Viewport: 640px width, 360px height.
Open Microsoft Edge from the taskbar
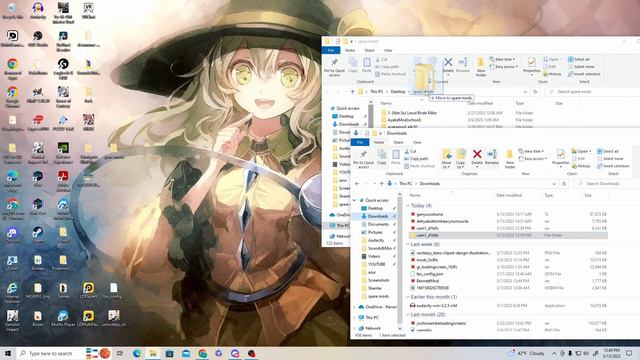point(137,353)
